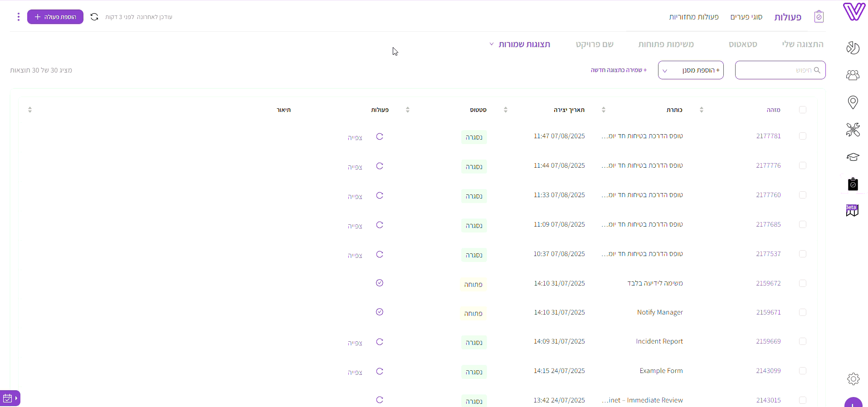Open the tools wrench sidebar icon
This screenshot has width=868, height=407.
click(853, 130)
